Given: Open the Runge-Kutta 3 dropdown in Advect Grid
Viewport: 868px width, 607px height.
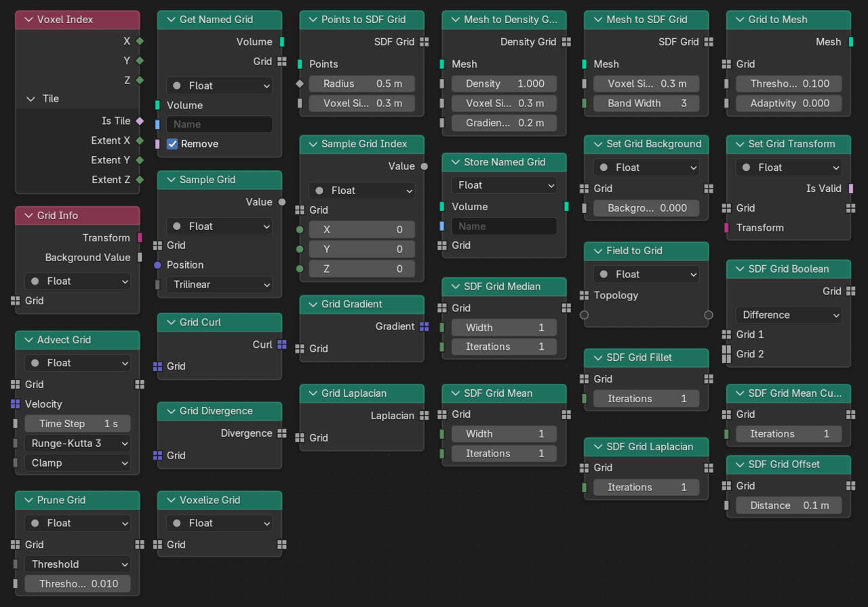Looking at the screenshot, I should click(77, 444).
